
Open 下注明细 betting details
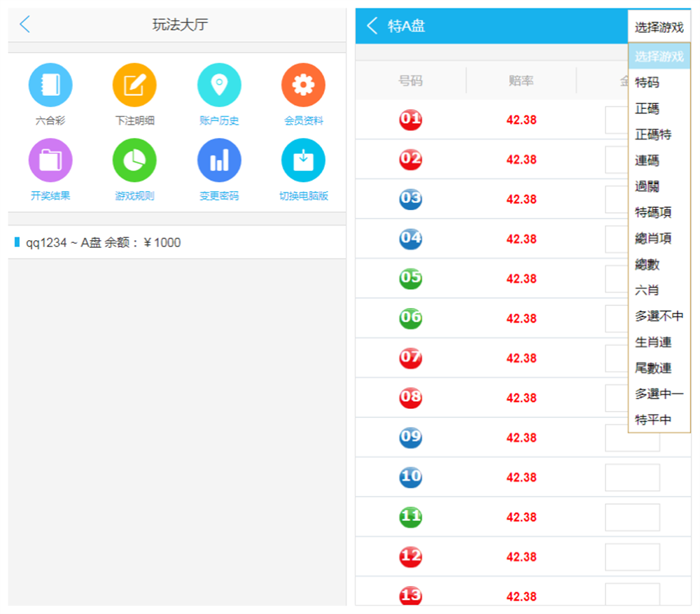[134, 83]
